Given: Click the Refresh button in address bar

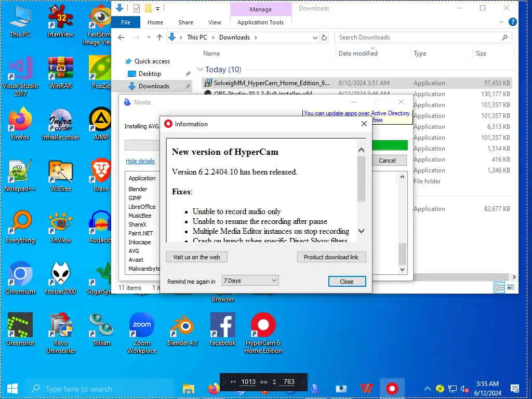Looking at the screenshot, I should pos(324,37).
